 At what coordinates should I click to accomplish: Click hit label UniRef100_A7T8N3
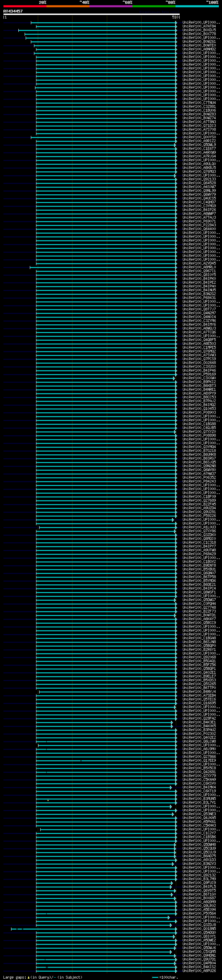(199, 122)
